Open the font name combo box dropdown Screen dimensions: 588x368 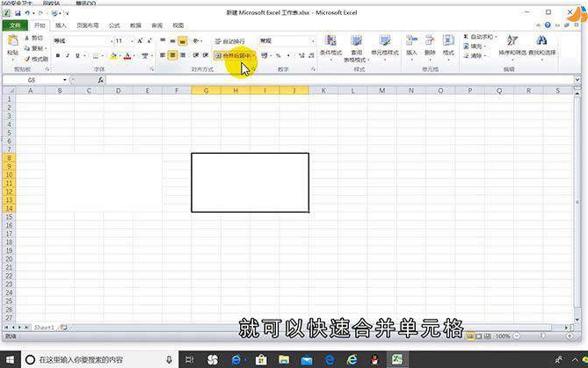point(112,40)
